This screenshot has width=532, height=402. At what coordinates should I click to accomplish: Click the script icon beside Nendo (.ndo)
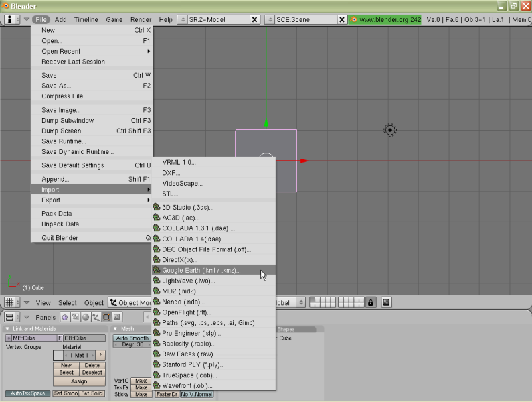click(x=157, y=301)
